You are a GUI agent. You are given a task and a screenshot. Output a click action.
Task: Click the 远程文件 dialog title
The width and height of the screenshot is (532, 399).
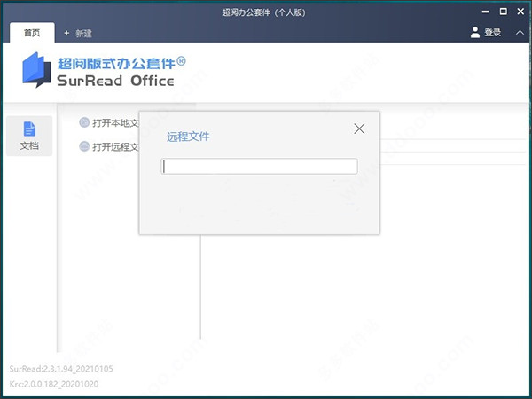188,137
